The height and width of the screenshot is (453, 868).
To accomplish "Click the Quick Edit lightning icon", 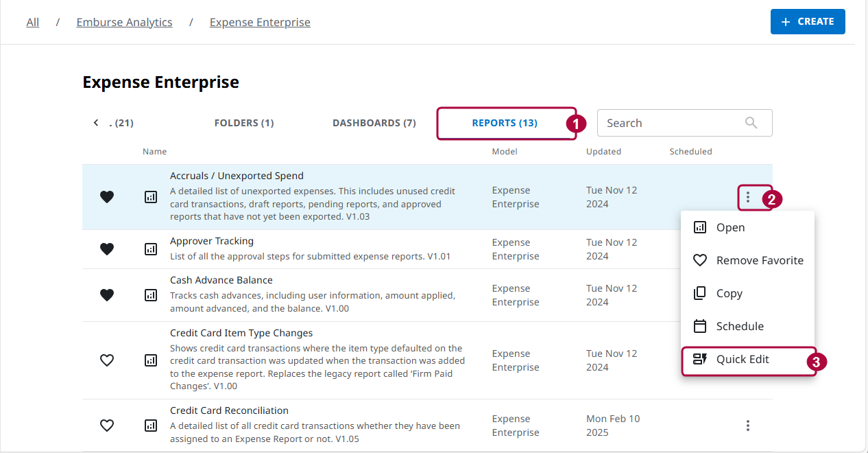I will coord(700,359).
